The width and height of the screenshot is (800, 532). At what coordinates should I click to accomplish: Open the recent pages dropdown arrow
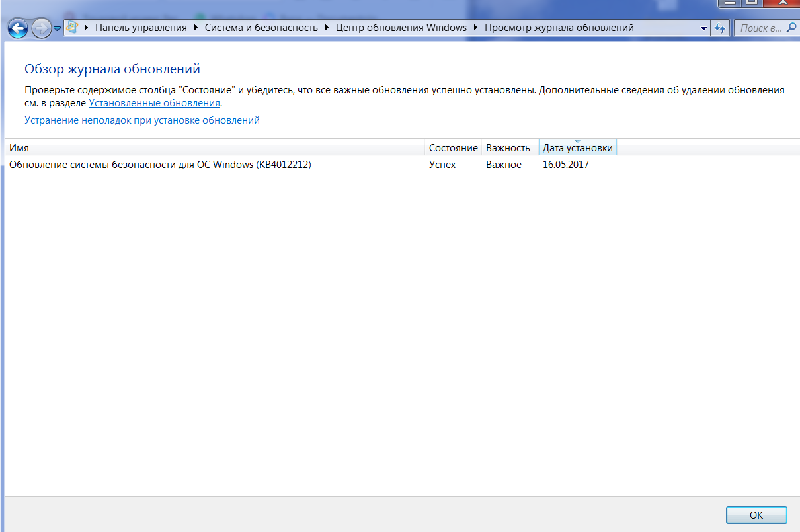[57, 28]
